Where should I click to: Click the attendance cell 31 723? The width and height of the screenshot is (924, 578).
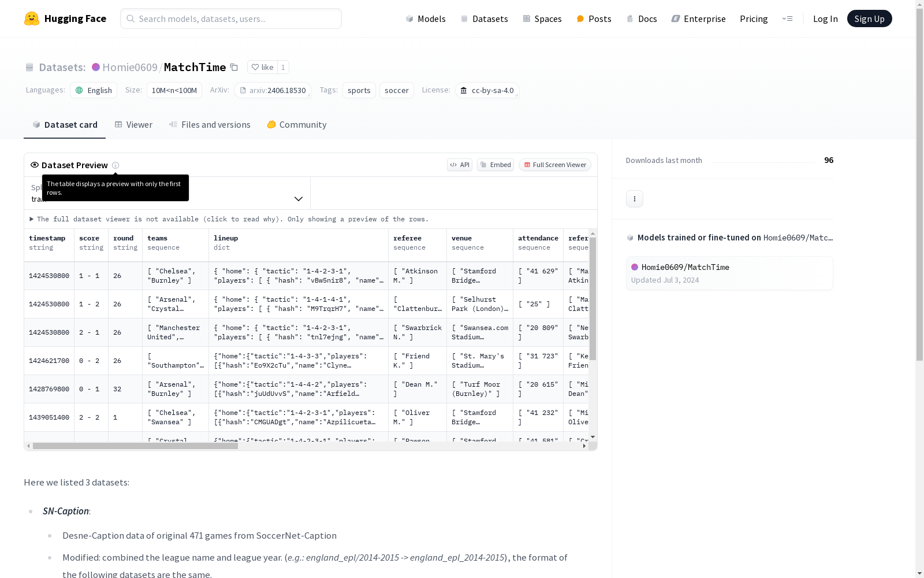coord(538,361)
